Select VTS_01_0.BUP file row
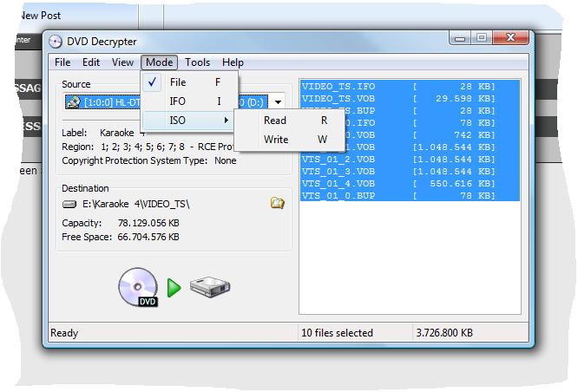Screen dimensions: 578x392 [x=410, y=196]
